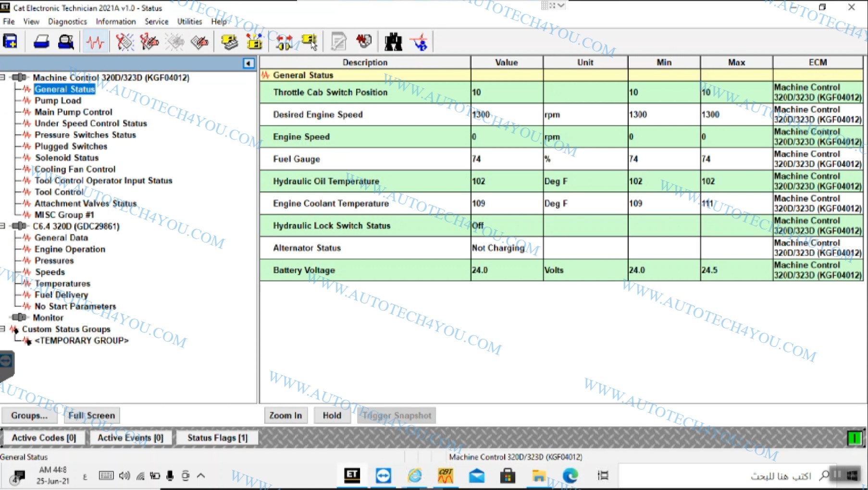
Task: Select the Status Tool waveform icon
Action: 95,42
